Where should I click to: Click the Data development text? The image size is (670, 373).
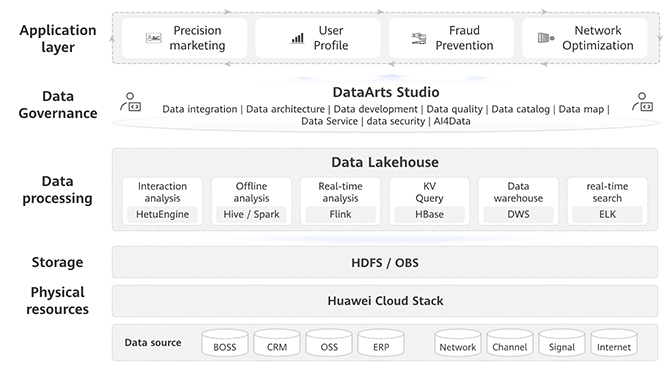tap(376, 109)
